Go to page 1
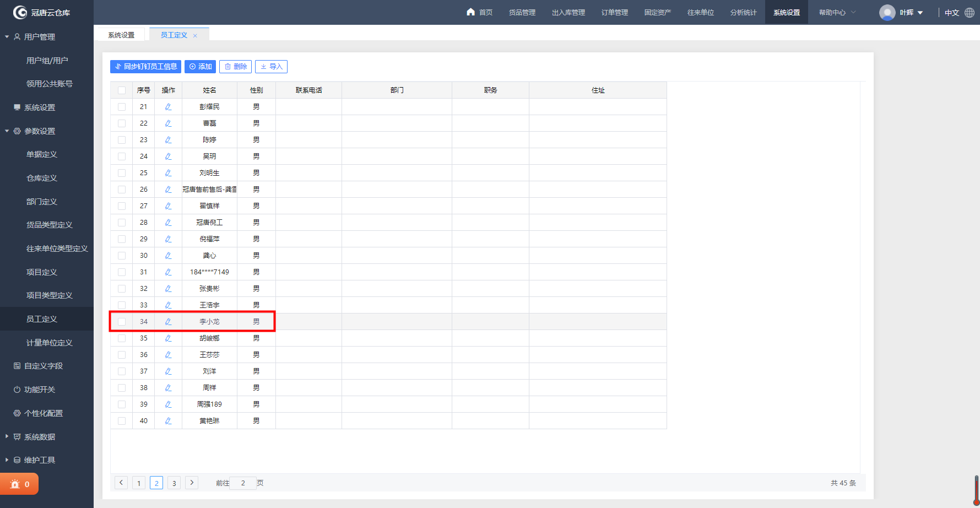Viewport: 980px width, 508px height. pyautogui.click(x=139, y=483)
